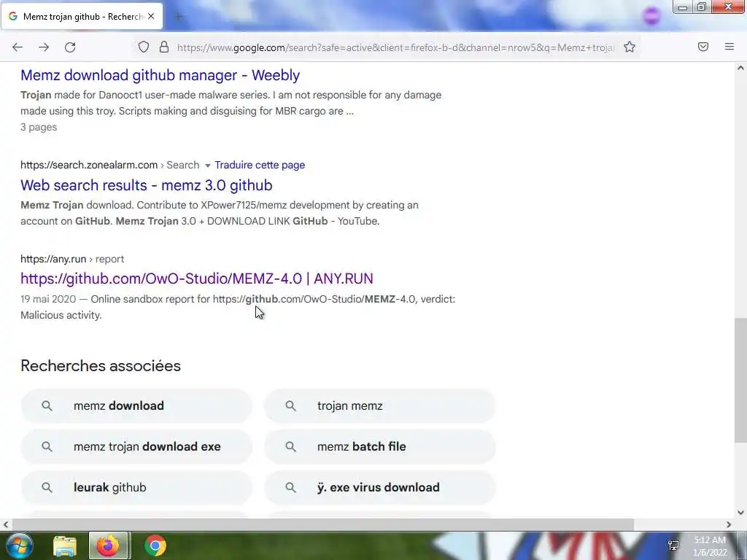Click the address bar URL field
The width and height of the screenshot is (747, 560).
tap(395, 47)
